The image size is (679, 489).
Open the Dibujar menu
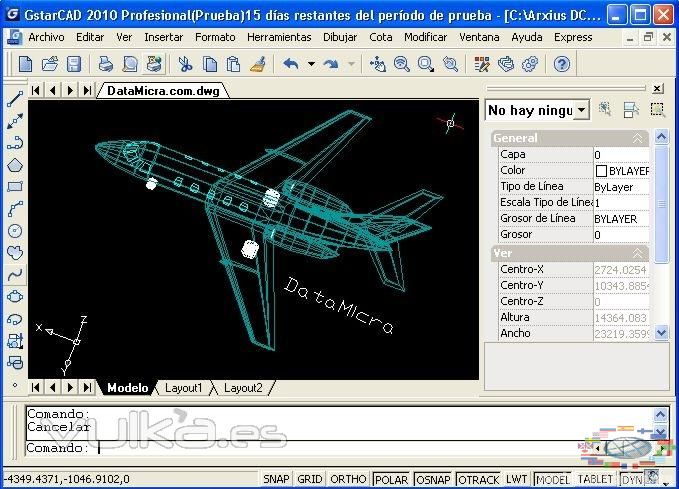340,37
